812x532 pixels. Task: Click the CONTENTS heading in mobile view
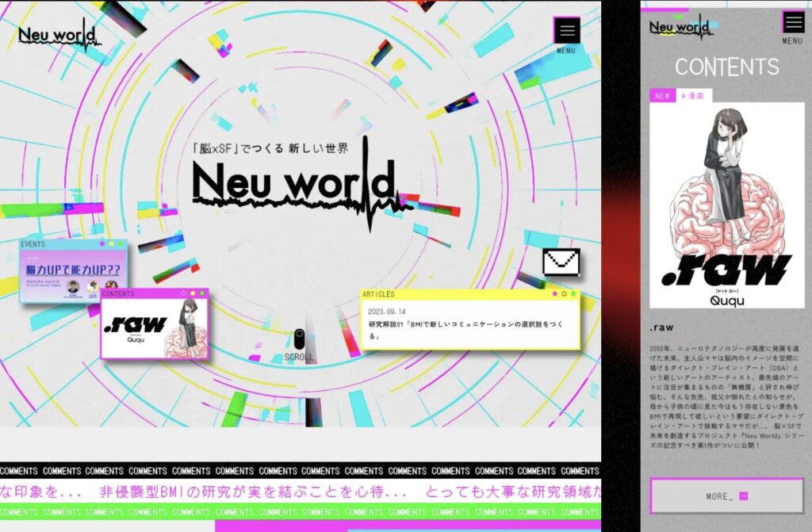pos(726,67)
